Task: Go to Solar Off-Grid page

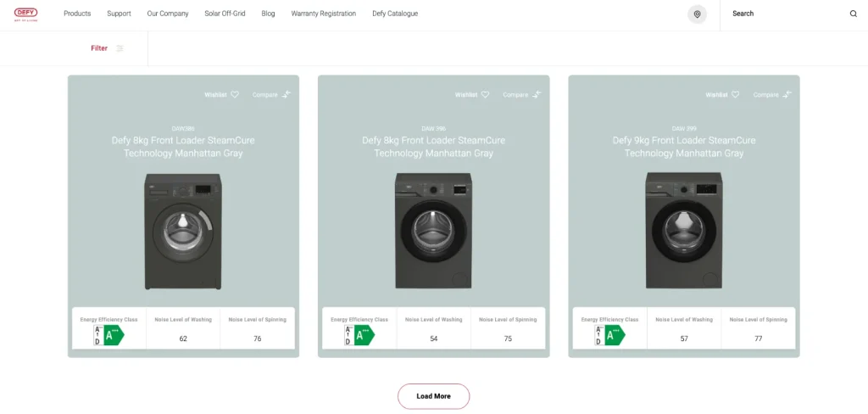Action: [x=225, y=14]
